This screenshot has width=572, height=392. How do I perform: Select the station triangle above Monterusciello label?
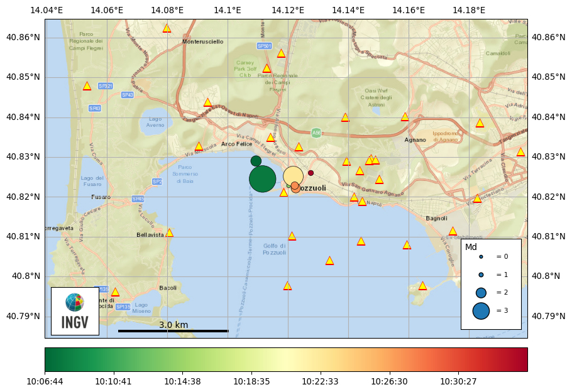tap(167, 28)
